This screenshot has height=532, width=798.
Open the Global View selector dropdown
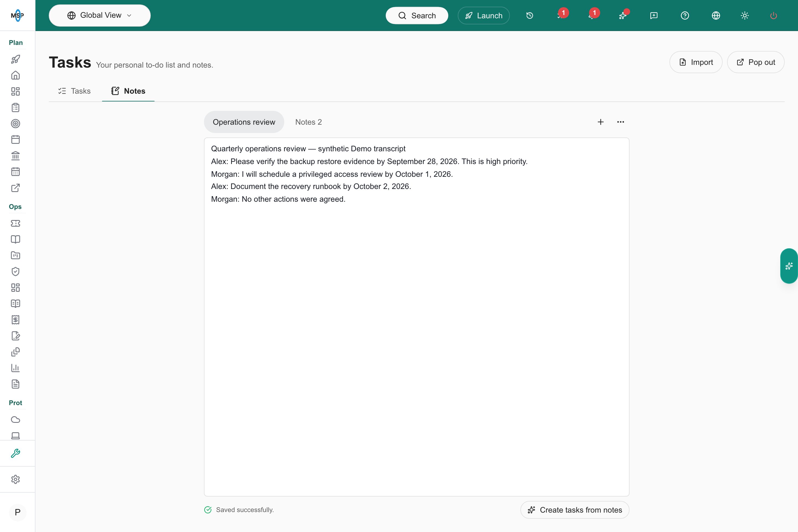tap(99, 15)
